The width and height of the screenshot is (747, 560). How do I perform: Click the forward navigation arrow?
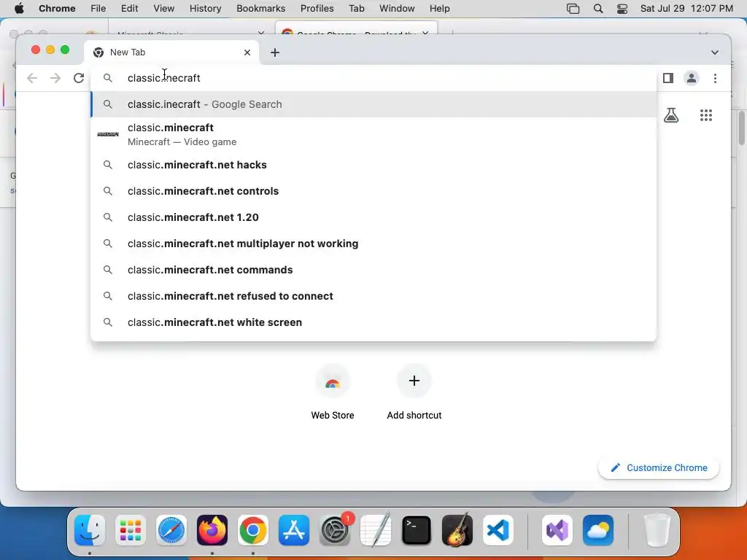coord(55,78)
